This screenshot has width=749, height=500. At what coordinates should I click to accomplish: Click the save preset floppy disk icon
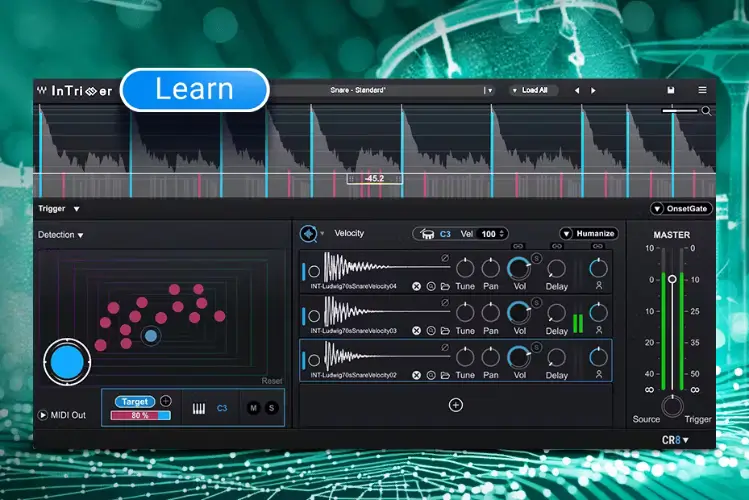[671, 90]
